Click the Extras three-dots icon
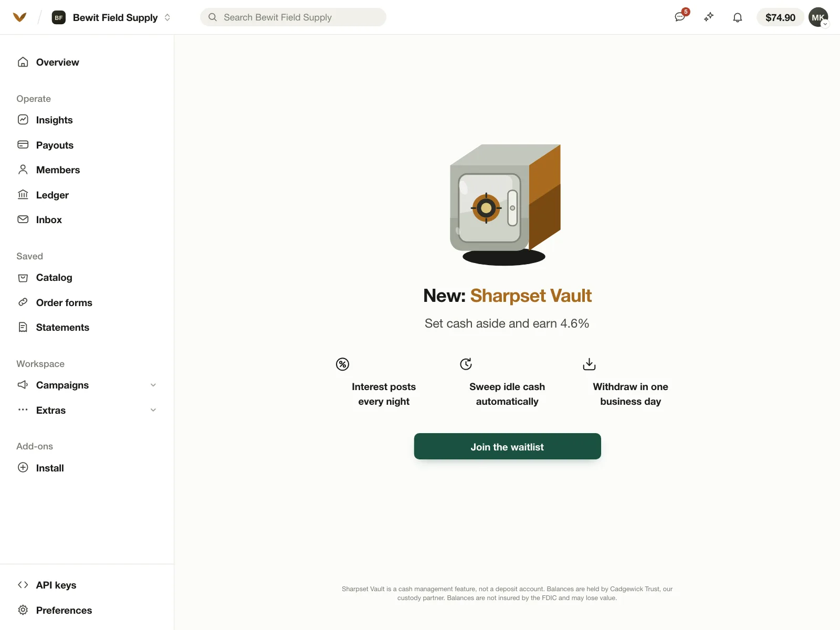Screen dimensions: 840x630 (23, 409)
